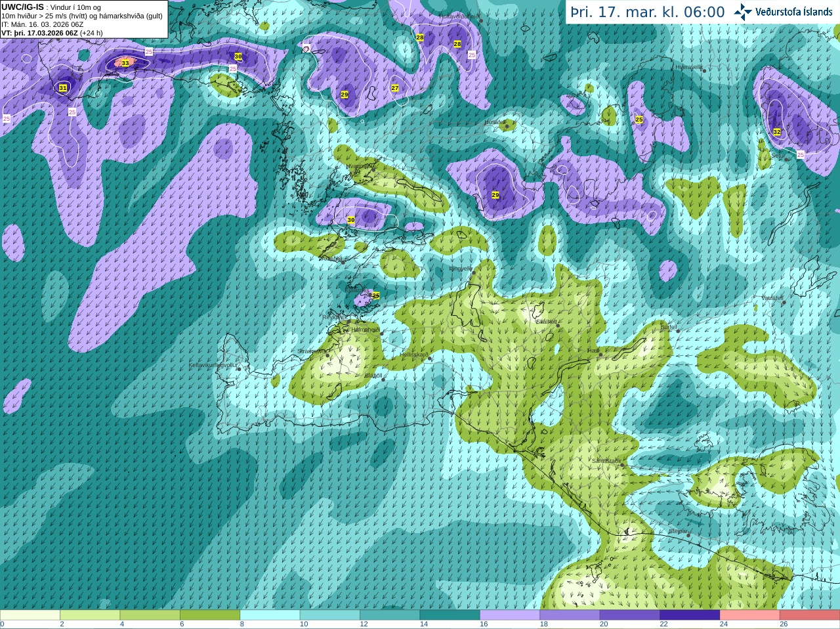
Task: Select the Keflavíkurflugvöllur station label
Action: point(213,365)
